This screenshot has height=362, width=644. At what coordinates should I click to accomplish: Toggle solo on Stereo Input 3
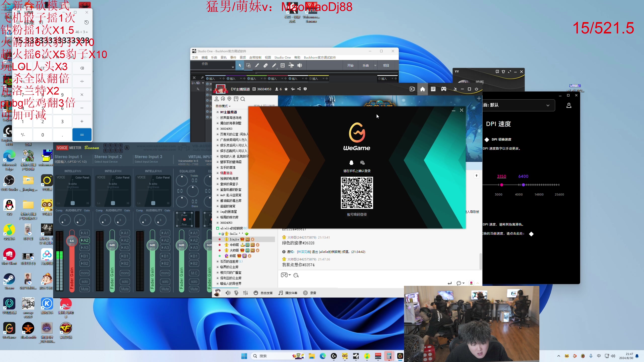pos(165,282)
